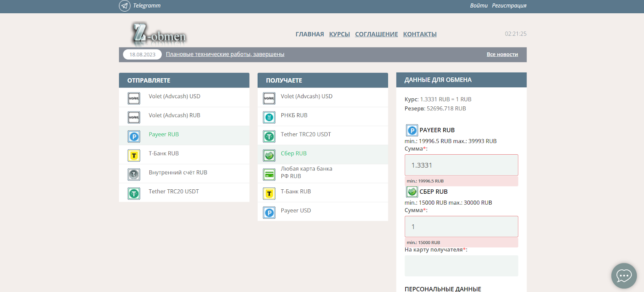
Task: Select Payeer USD to receive
Action: [322, 211]
